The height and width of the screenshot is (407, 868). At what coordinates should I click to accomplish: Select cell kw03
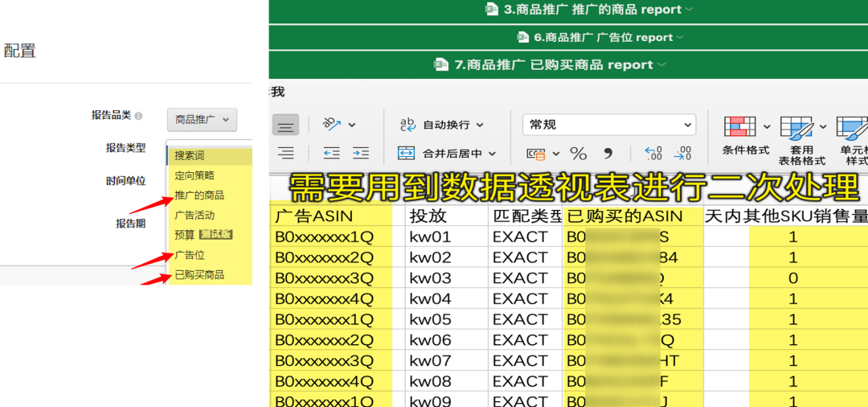click(x=446, y=278)
